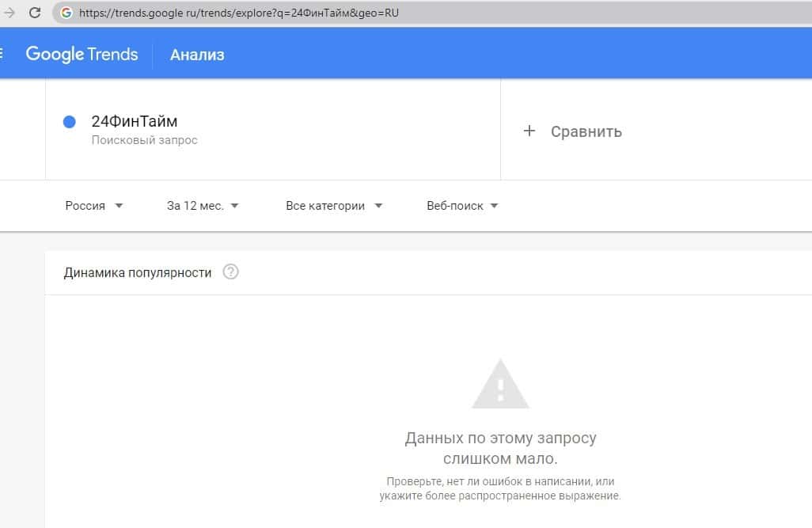Expand the Веб-поиск search type dropdown

(462, 206)
